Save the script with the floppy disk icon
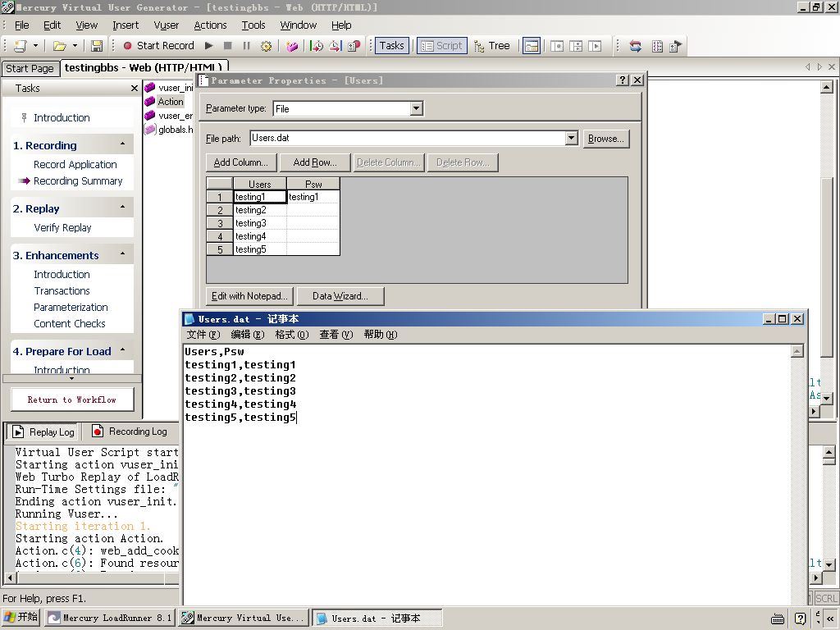840x630 pixels. point(97,46)
